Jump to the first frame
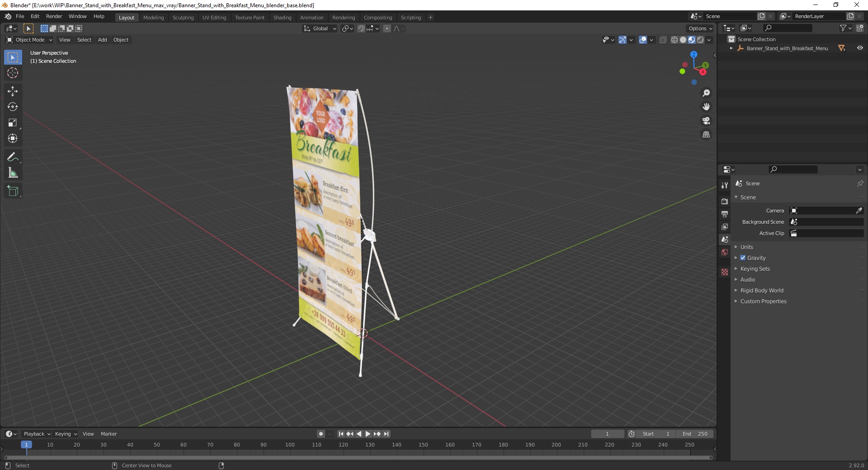Image resolution: width=868 pixels, height=470 pixels. click(341, 434)
